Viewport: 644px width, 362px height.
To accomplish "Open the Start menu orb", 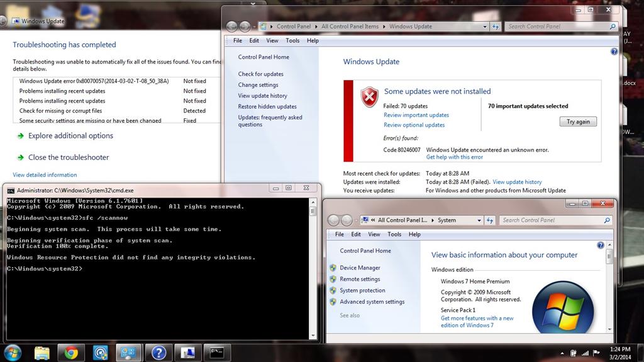I will click(x=13, y=353).
